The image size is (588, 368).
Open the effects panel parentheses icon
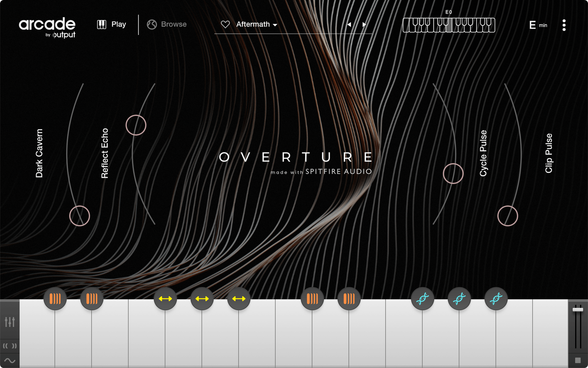(10, 346)
